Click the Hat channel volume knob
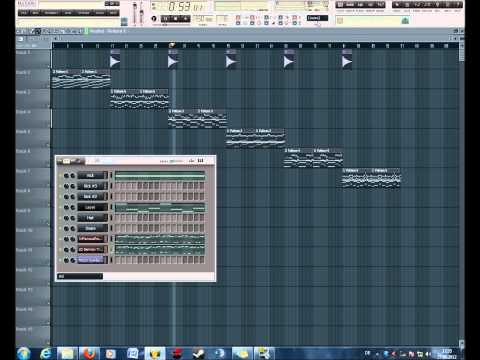This screenshot has width=480, height=360. 73,218
